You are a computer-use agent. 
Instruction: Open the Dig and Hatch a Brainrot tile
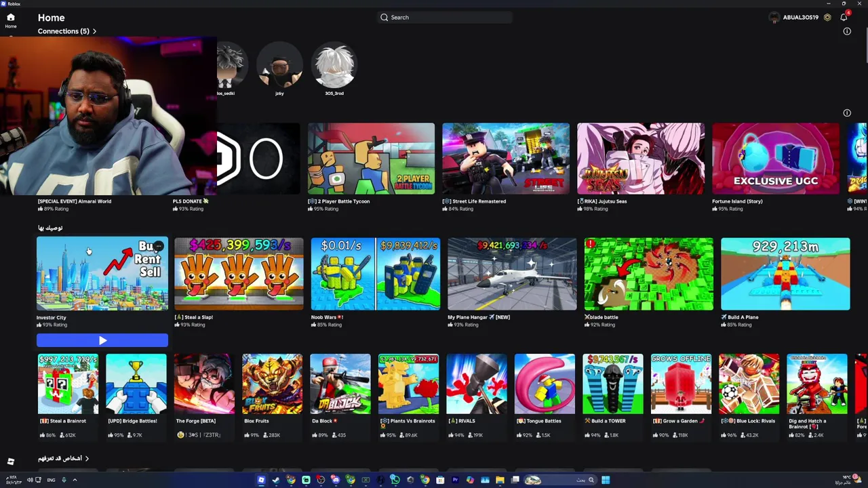(x=817, y=384)
